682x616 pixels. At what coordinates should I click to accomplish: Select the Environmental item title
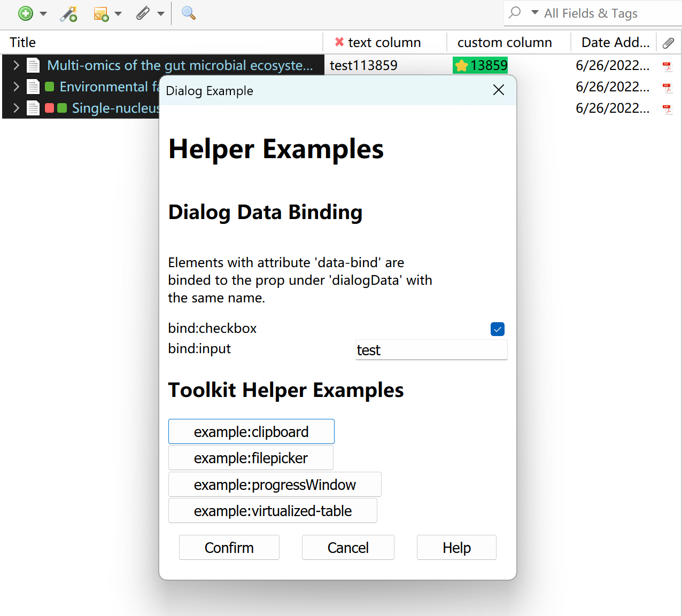[x=109, y=87]
